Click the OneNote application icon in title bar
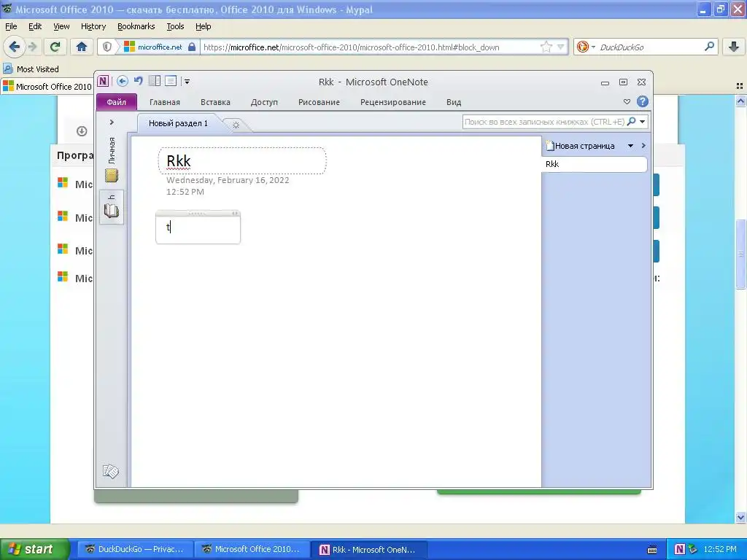The height and width of the screenshot is (560, 747). [x=103, y=81]
